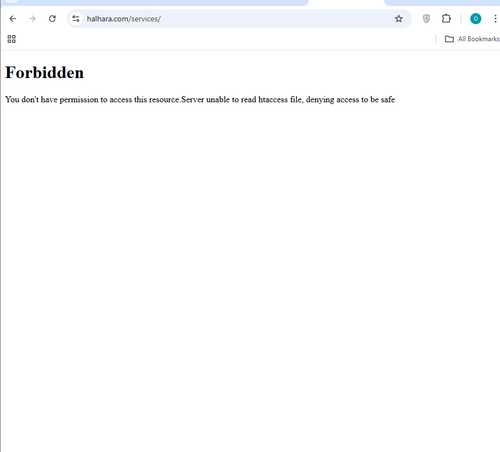Screen dimensions: 500x452
Task: Open the Chrome profile avatar
Action: 476,19
